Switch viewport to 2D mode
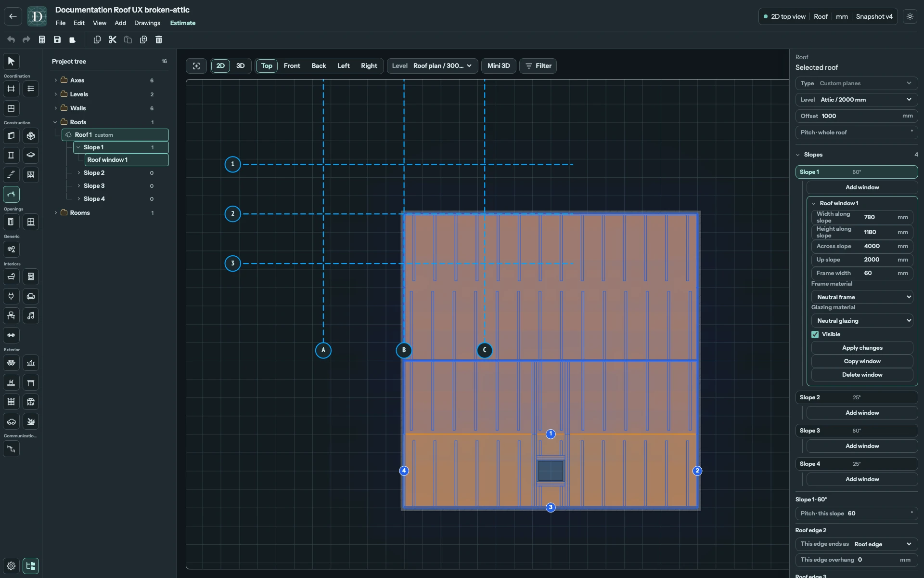This screenshot has height=578, width=924. pyautogui.click(x=220, y=66)
